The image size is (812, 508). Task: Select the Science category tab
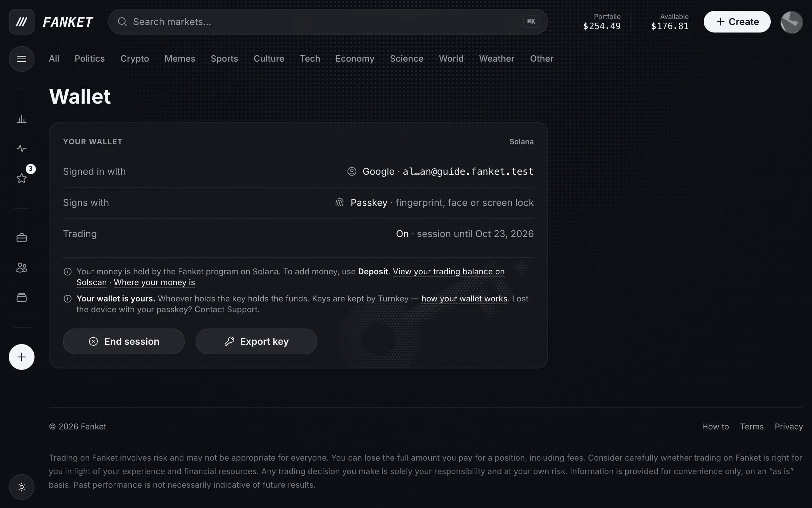(406, 59)
